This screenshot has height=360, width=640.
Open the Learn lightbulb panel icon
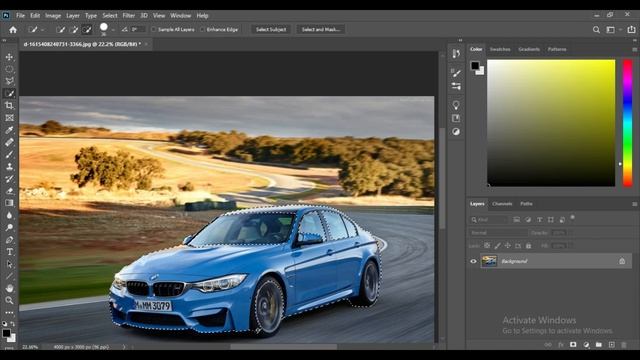[x=456, y=105]
